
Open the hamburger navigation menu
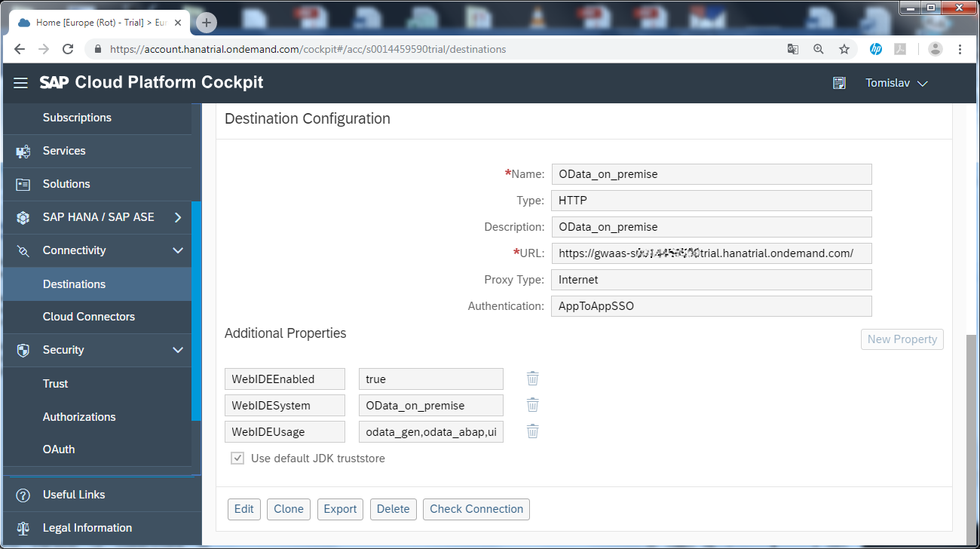tap(20, 83)
